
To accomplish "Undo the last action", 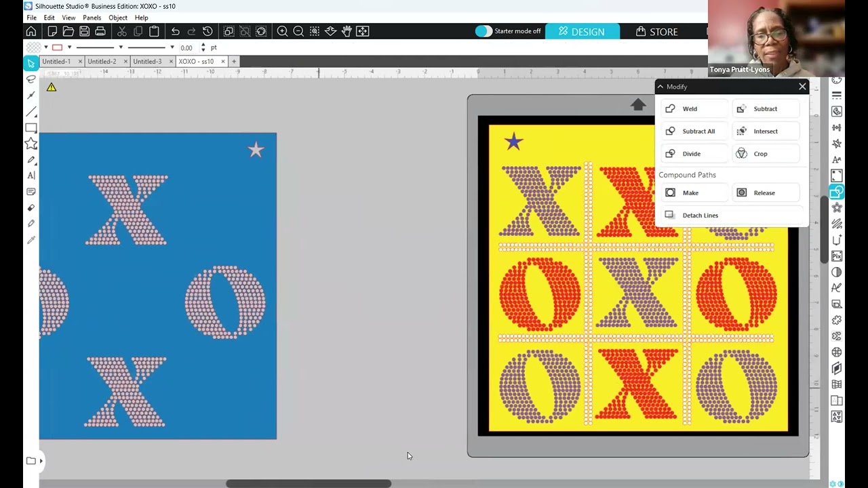I will click(x=176, y=31).
